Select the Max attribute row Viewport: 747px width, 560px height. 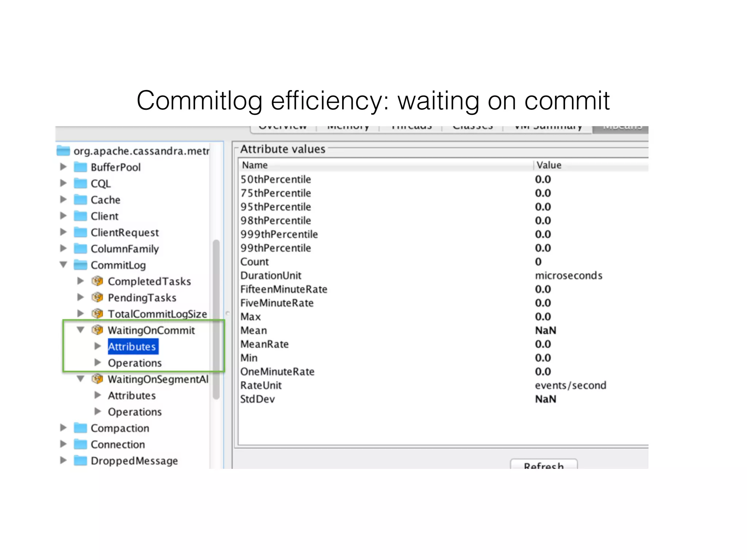tap(444, 317)
